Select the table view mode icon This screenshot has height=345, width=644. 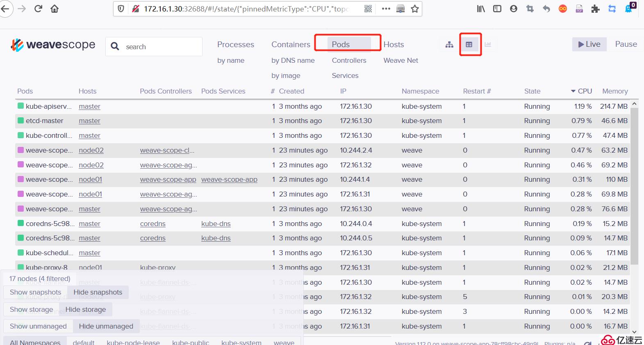469,44
